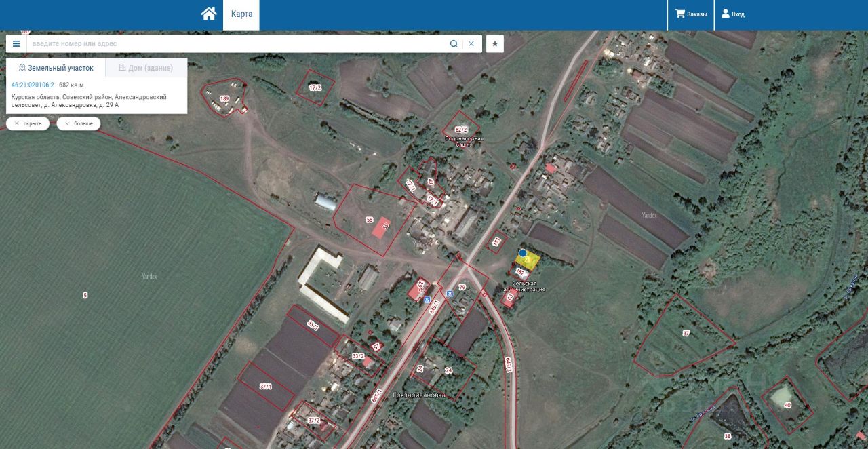This screenshot has height=449, width=868.
Task: Select the yellow highlighted land parcel
Action: (x=529, y=260)
